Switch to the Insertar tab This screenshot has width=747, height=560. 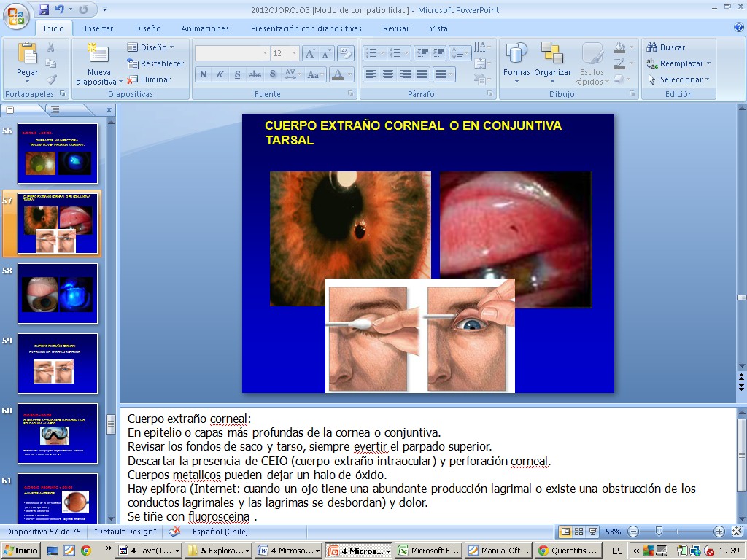tap(98, 28)
